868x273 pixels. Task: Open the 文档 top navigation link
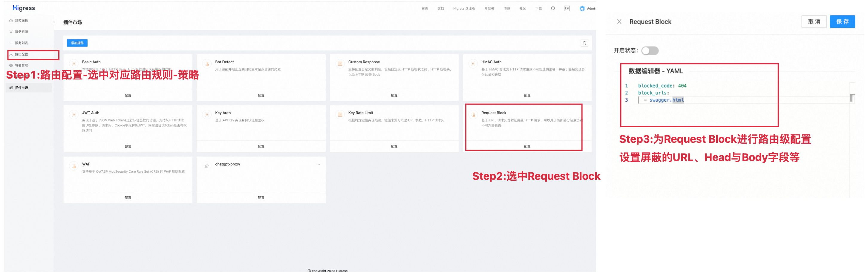[x=441, y=8]
